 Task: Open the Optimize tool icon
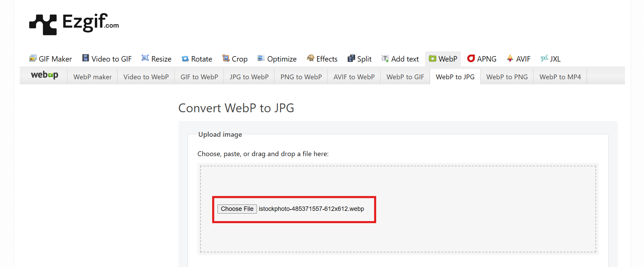coord(261,58)
